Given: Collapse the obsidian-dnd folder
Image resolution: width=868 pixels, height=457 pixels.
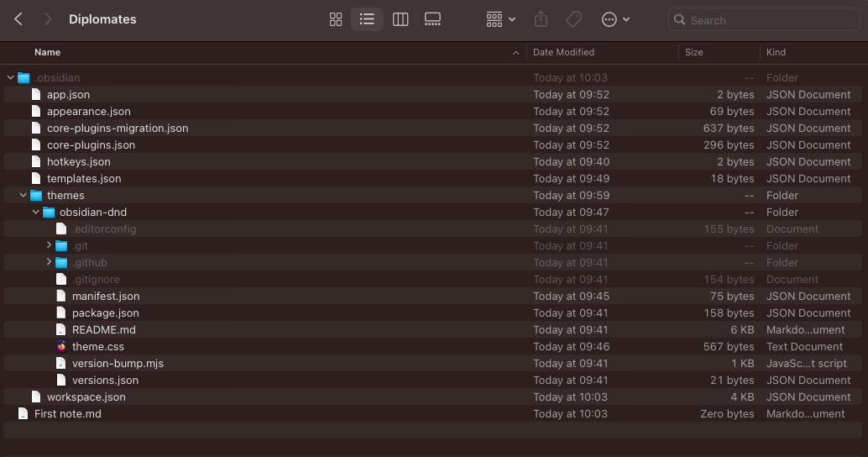Looking at the screenshot, I should (36, 212).
